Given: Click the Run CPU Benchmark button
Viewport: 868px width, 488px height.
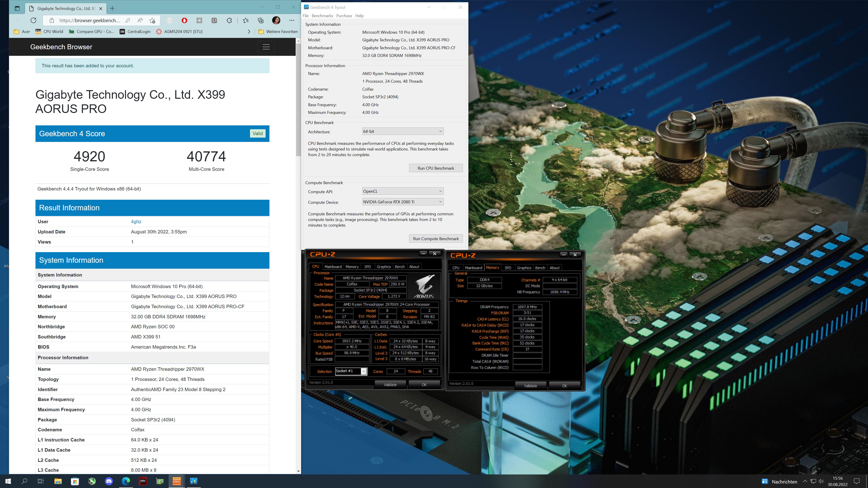Looking at the screenshot, I should click(x=436, y=168).
